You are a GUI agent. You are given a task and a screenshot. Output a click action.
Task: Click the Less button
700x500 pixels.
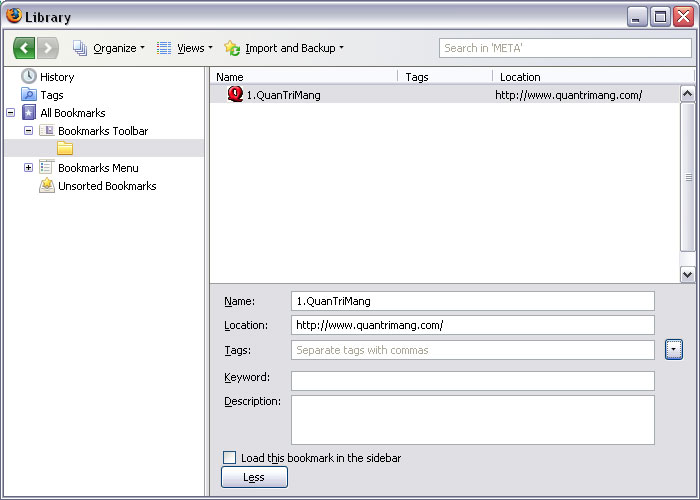[x=254, y=477]
